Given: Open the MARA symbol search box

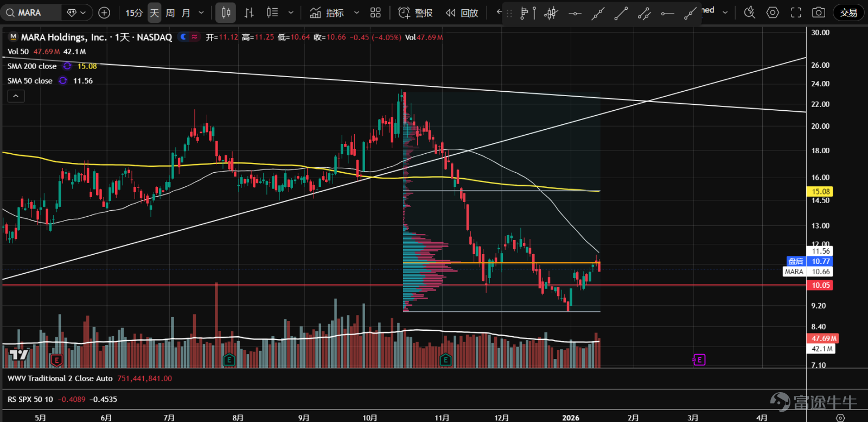Looking at the screenshot, I should [31, 12].
